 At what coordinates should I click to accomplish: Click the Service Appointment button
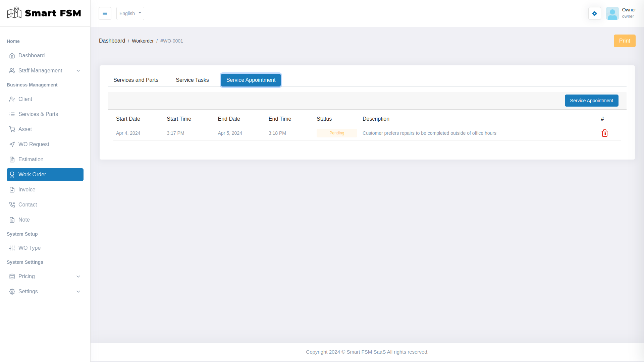pos(591,101)
